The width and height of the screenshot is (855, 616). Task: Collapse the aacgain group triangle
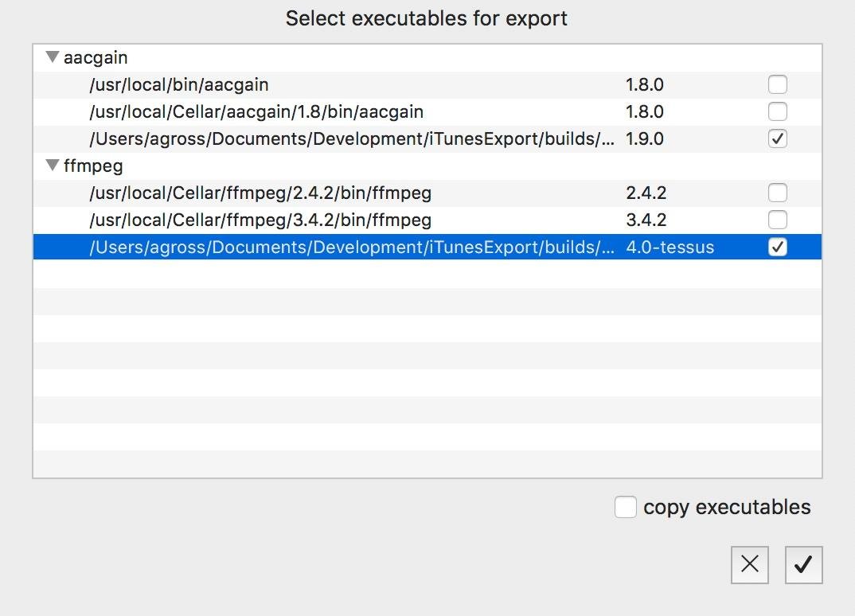click(x=53, y=57)
